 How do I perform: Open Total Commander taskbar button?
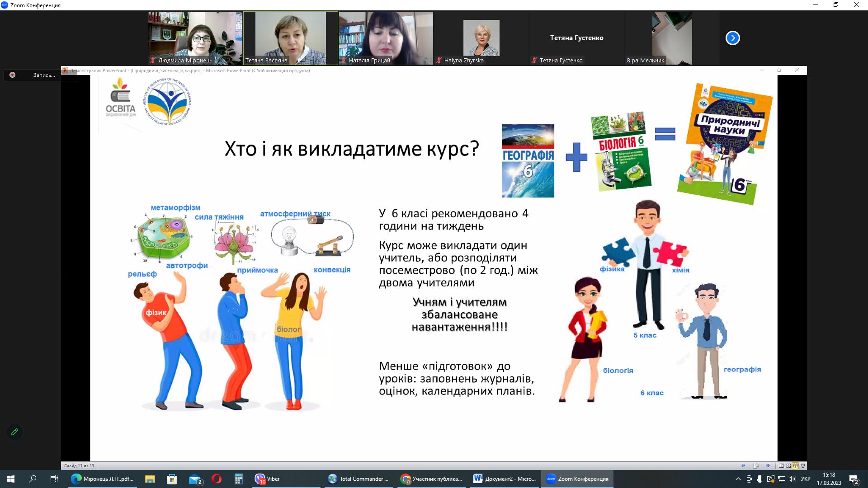[359, 479]
